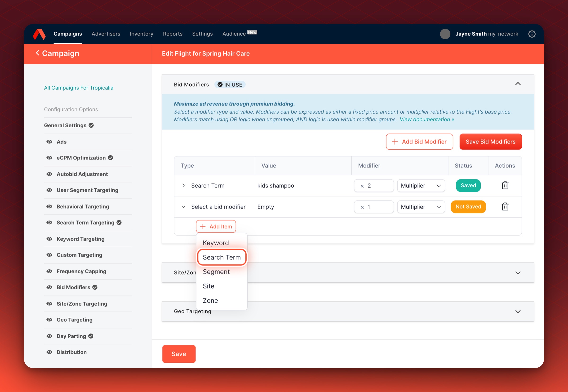This screenshot has width=568, height=392.
Task: Open the Reports tab
Action: (x=173, y=34)
